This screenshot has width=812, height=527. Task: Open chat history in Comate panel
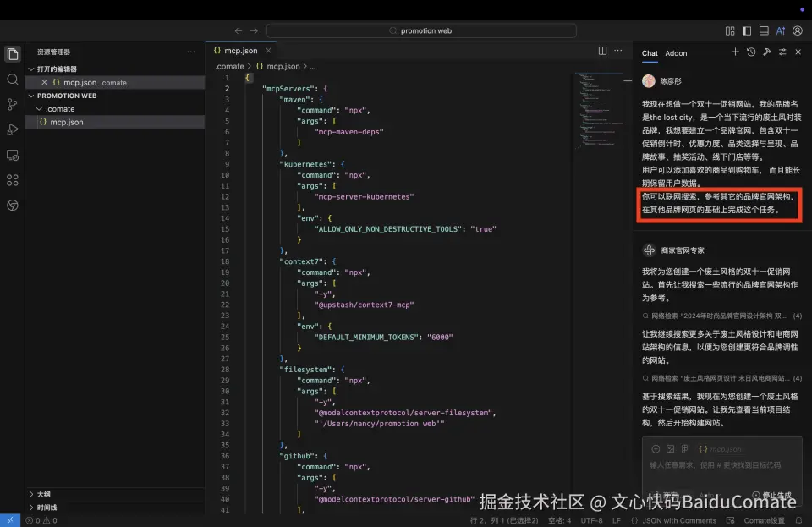click(751, 52)
